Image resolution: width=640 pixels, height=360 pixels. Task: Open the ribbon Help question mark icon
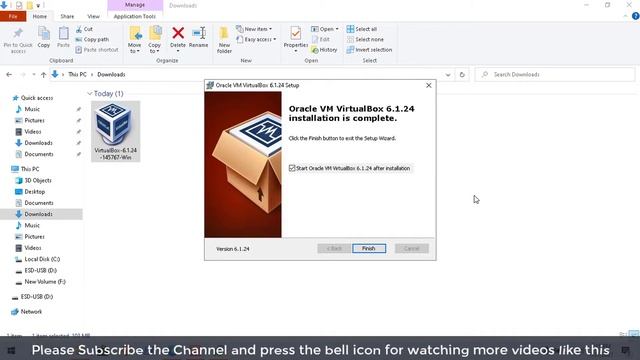pyautogui.click(x=636, y=16)
